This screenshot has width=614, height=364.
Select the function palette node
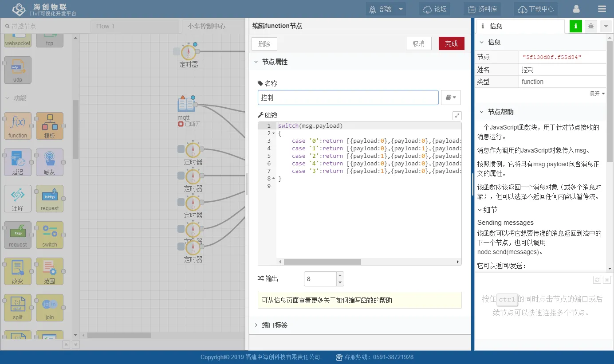18,126
